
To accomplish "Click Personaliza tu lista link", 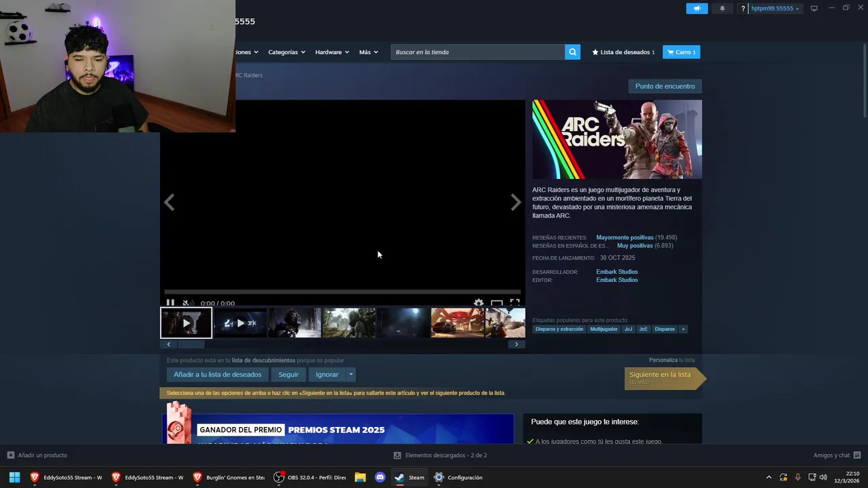I will pyautogui.click(x=671, y=360).
